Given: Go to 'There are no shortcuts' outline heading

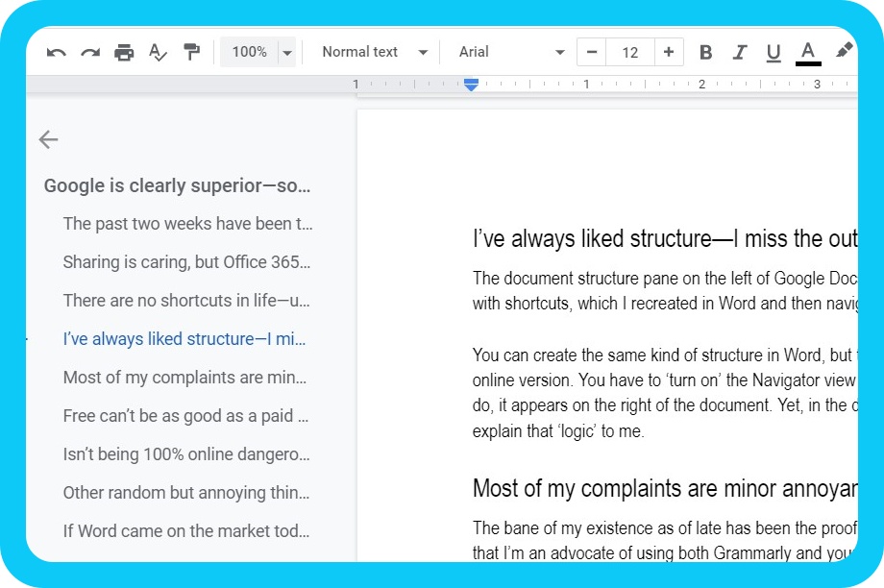Looking at the screenshot, I should pyautogui.click(x=186, y=301).
